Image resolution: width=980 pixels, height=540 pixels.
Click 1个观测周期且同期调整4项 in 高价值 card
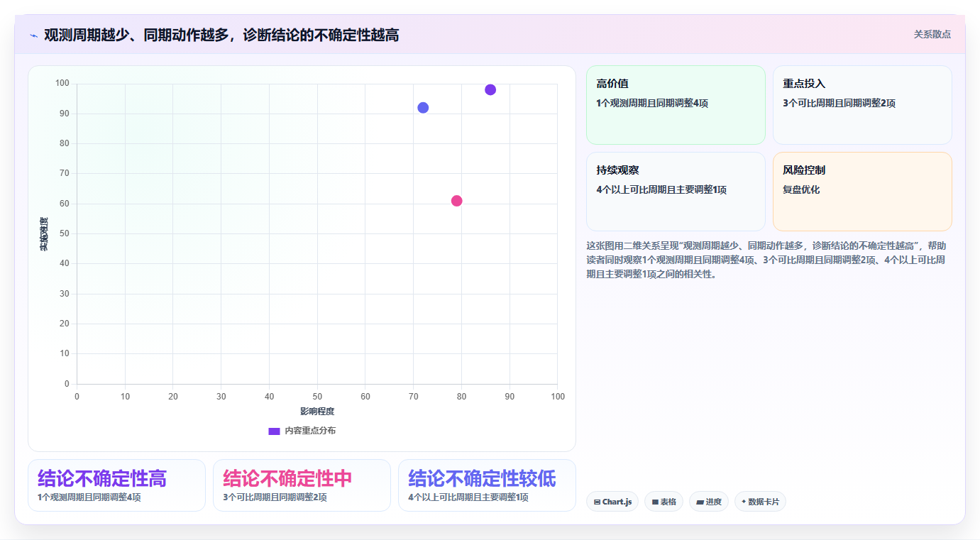click(652, 104)
